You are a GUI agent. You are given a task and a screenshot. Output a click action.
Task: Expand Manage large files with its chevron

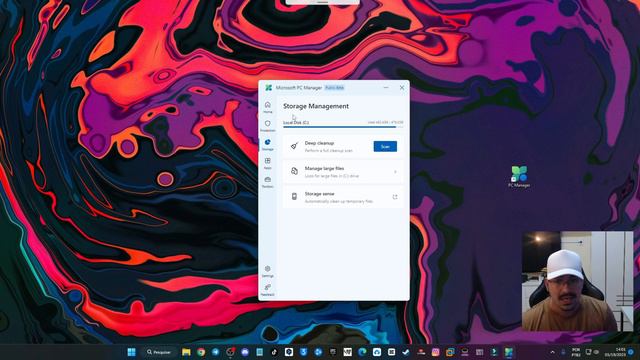pyautogui.click(x=395, y=172)
